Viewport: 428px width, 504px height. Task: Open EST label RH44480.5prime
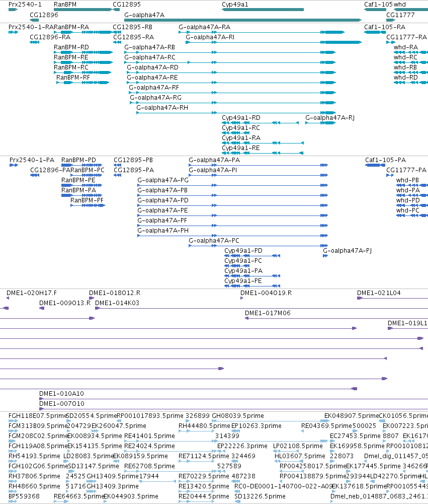(204, 426)
